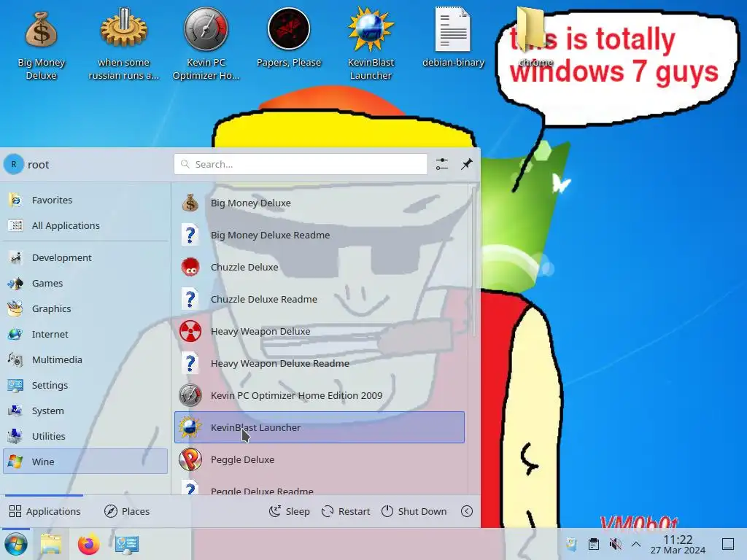747x560 pixels.
Task: Open Papers, Please desktop icon
Action: 289,38
